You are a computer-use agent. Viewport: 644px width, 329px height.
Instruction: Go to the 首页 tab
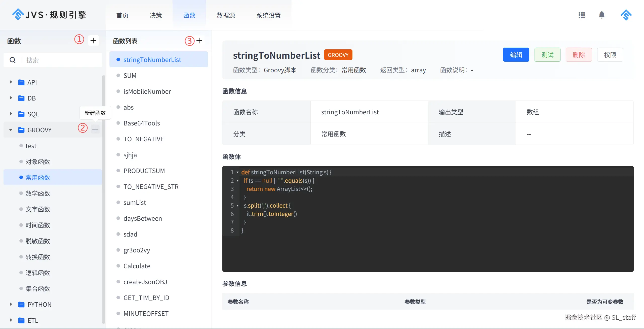click(122, 15)
